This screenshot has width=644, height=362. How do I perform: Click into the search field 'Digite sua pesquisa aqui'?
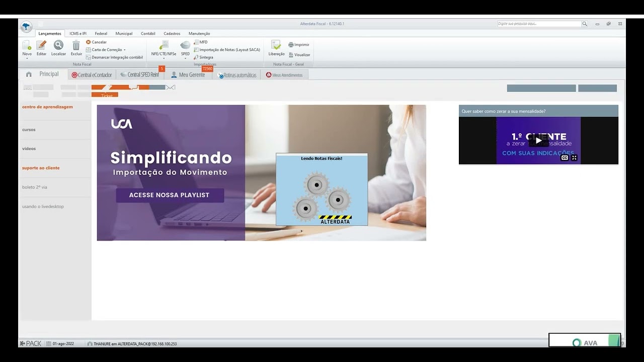(539, 24)
